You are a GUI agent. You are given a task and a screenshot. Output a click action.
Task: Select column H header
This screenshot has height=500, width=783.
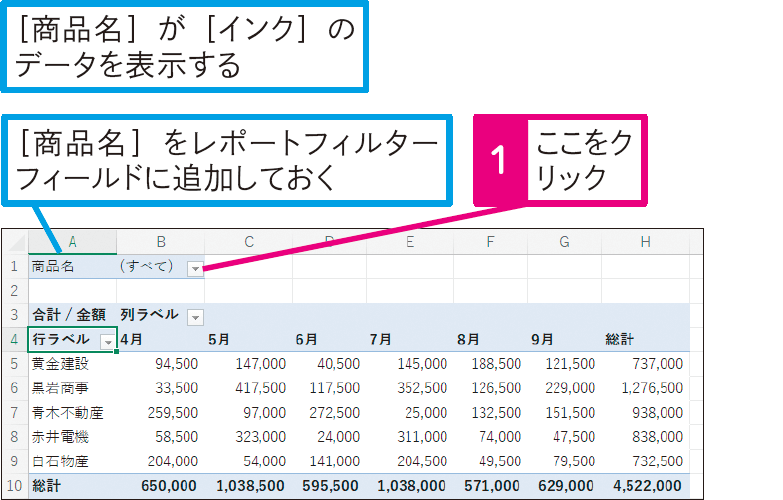click(x=645, y=242)
